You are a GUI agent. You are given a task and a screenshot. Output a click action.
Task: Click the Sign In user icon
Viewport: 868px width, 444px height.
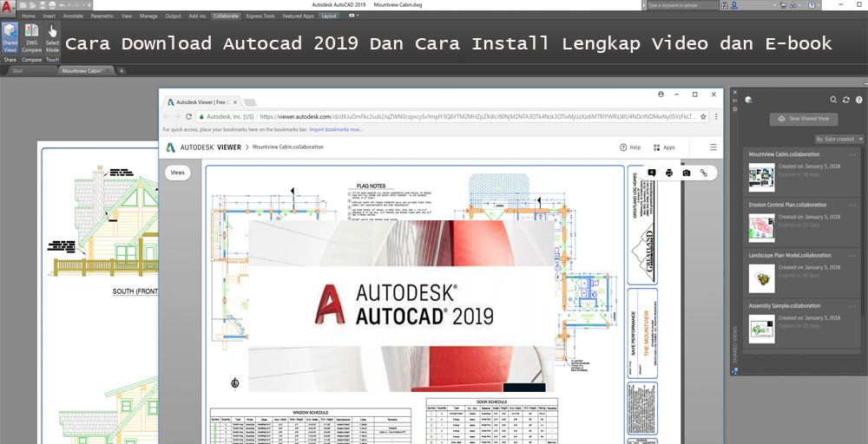[x=734, y=5]
